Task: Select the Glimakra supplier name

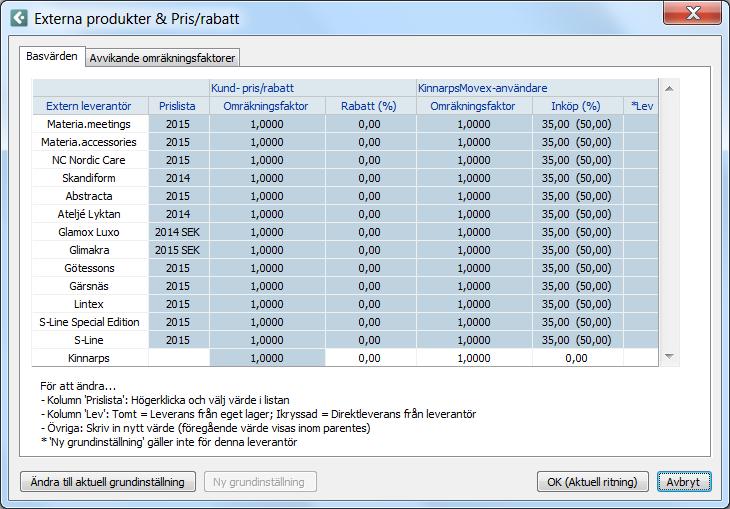Action: [x=90, y=250]
